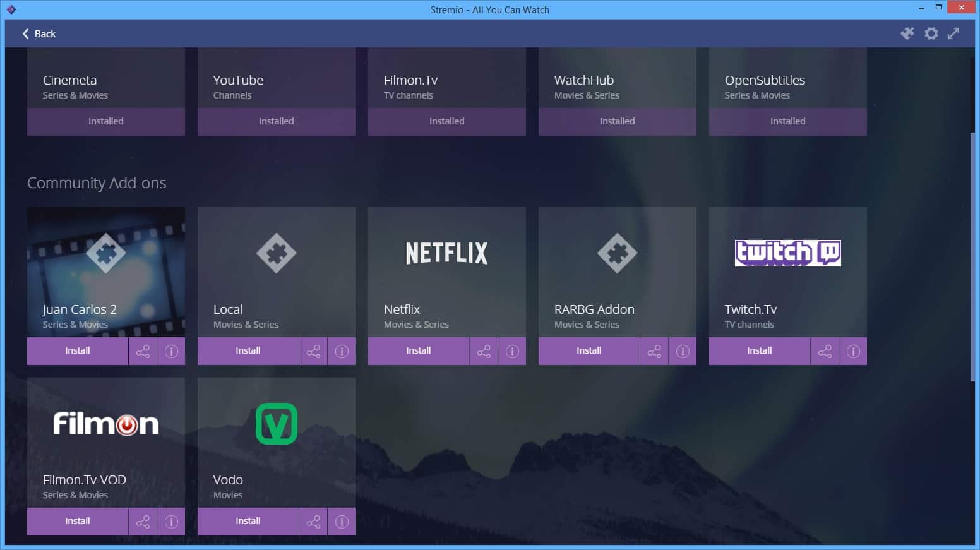The image size is (980, 550).
Task: Click the Twitch logo thumbnail
Action: 788,253
